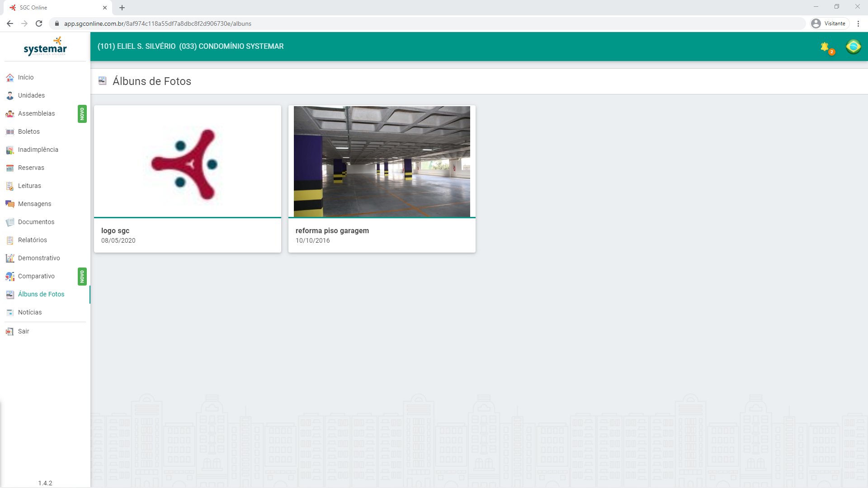This screenshot has width=868, height=488.
Task: Click the Sair exit door icon
Action: pyautogui.click(x=10, y=332)
